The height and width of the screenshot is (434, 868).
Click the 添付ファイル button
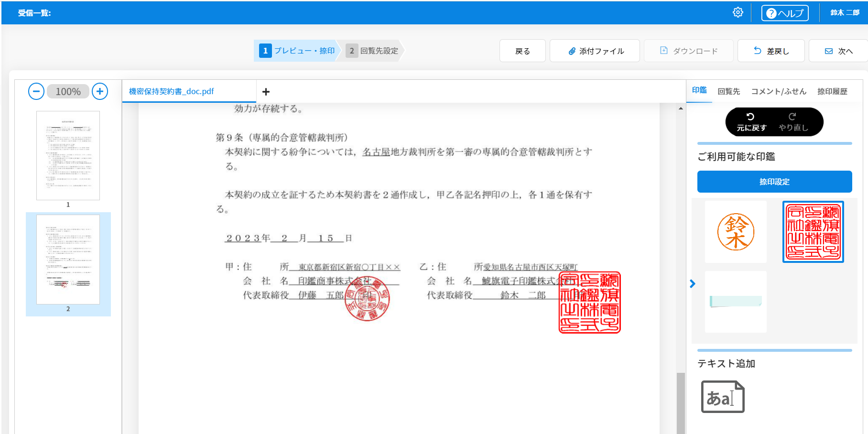coord(595,51)
